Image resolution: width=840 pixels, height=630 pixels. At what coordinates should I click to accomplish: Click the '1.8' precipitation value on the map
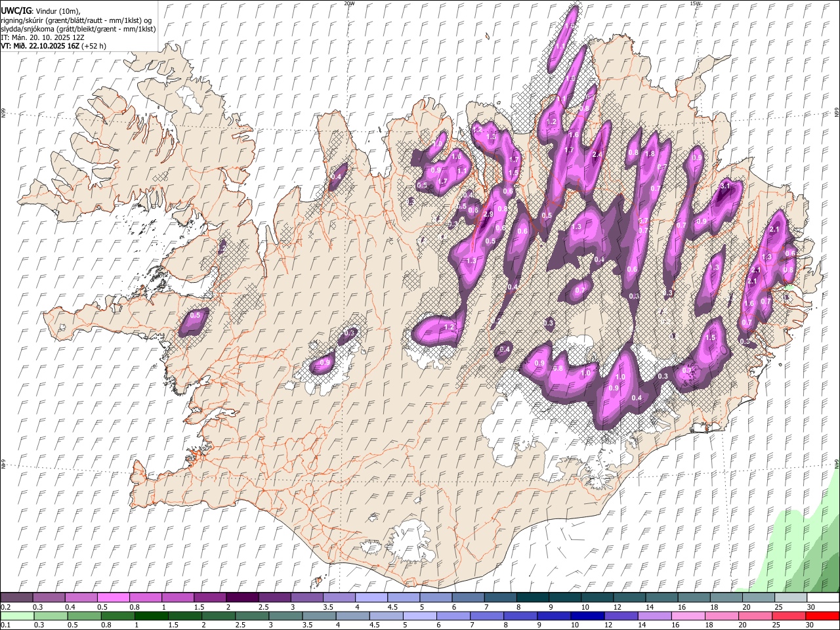(x=650, y=154)
